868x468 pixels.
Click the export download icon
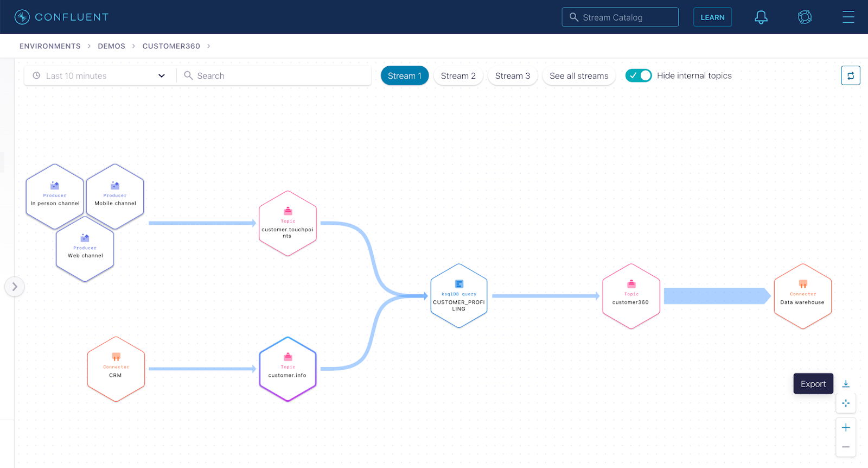pos(846,384)
